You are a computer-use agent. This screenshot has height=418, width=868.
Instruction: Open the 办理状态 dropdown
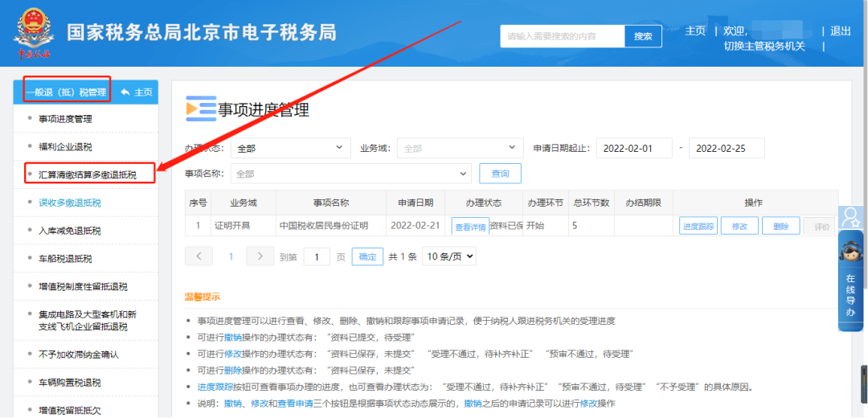pyautogui.click(x=291, y=149)
